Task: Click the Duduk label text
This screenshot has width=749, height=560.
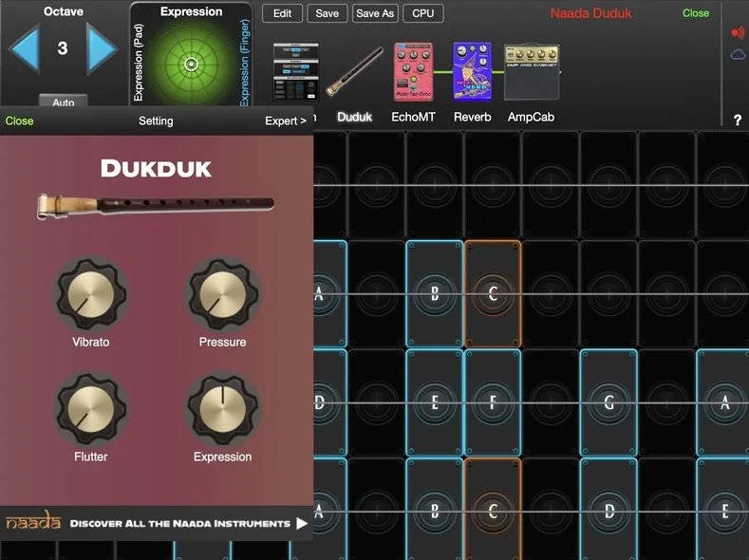Action: 354,117
